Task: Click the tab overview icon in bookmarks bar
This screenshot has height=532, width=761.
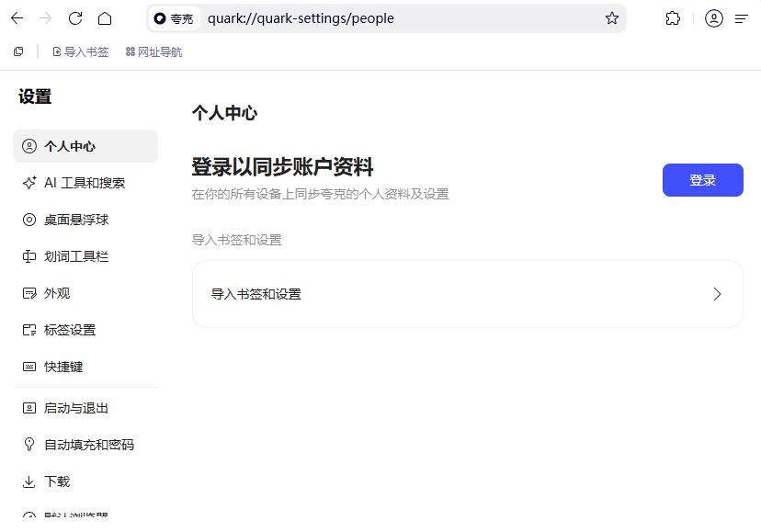Action: pyautogui.click(x=18, y=51)
